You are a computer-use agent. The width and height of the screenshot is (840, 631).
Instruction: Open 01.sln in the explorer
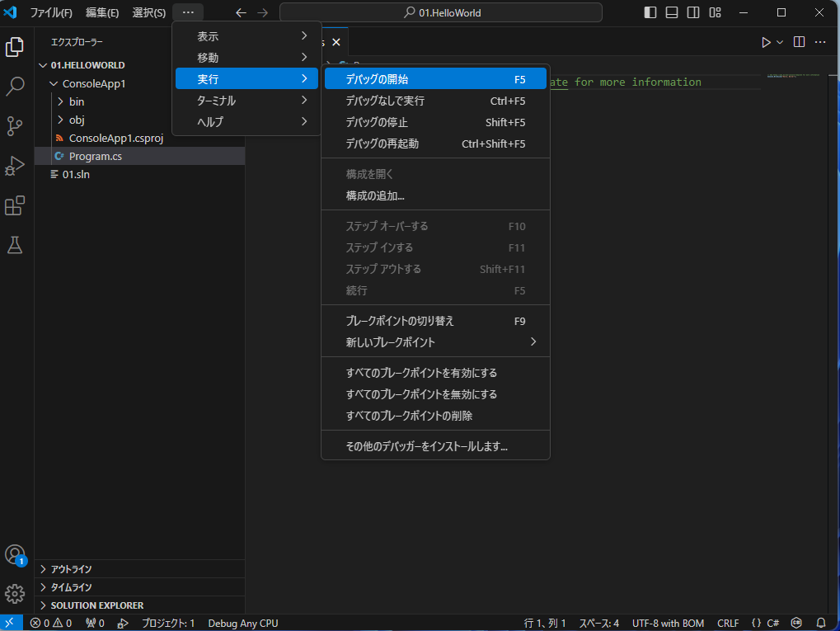(x=140, y=174)
